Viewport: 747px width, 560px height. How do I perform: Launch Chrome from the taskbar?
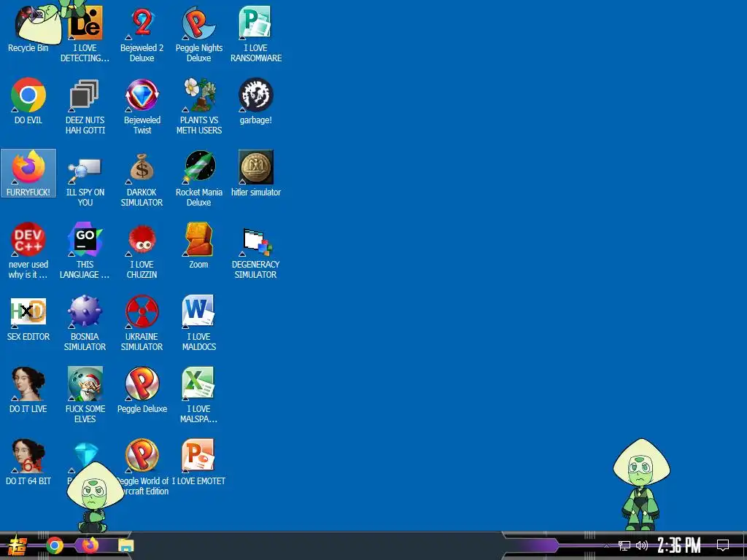[55, 545]
